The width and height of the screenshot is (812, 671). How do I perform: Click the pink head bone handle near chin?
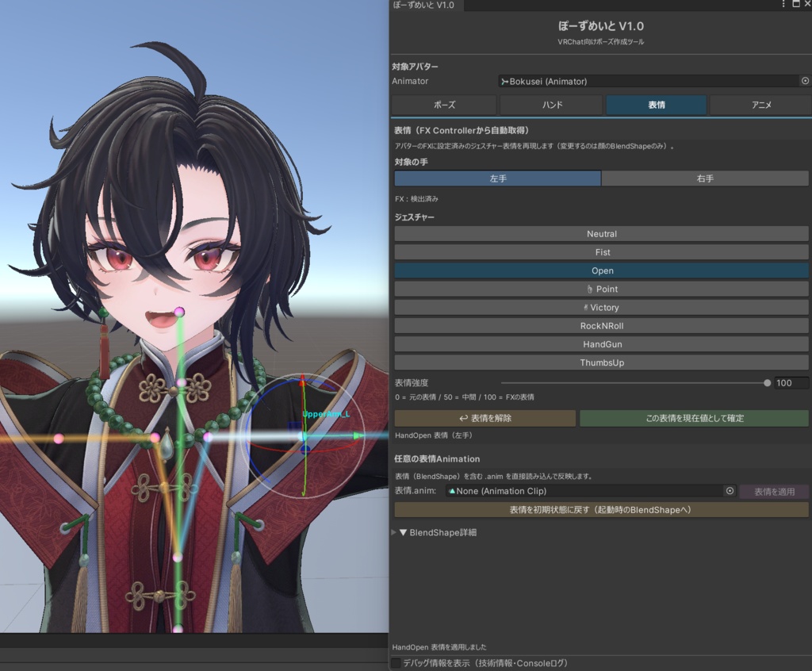(x=179, y=312)
